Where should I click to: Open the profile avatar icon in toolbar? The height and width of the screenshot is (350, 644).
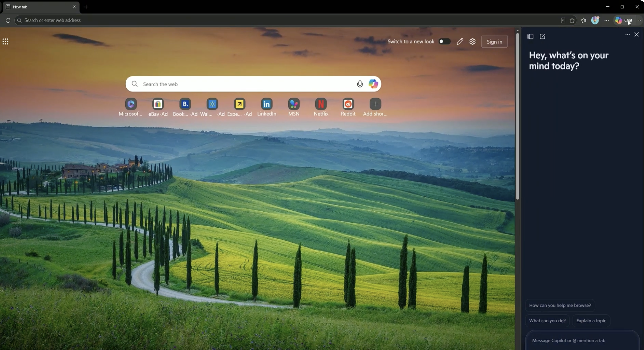tap(595, 20)
